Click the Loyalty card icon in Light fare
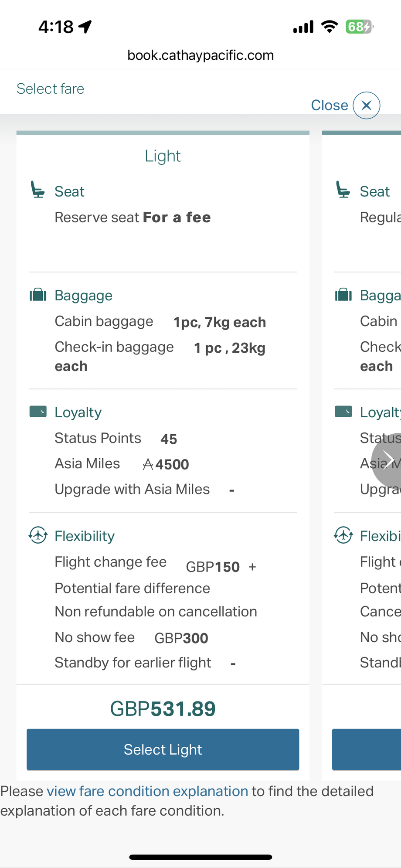Image resolution: width=401 pixels, height=868 pixels. point(38,412)
